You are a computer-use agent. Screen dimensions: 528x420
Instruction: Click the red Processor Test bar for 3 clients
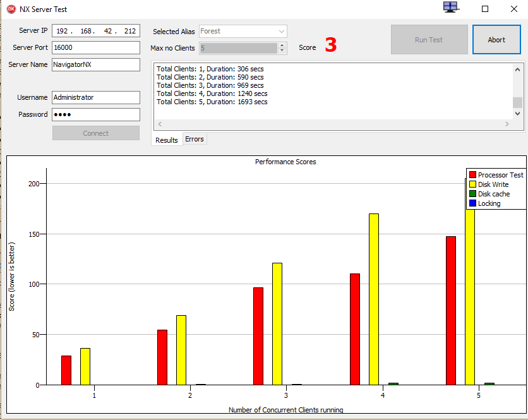(258, 336)
